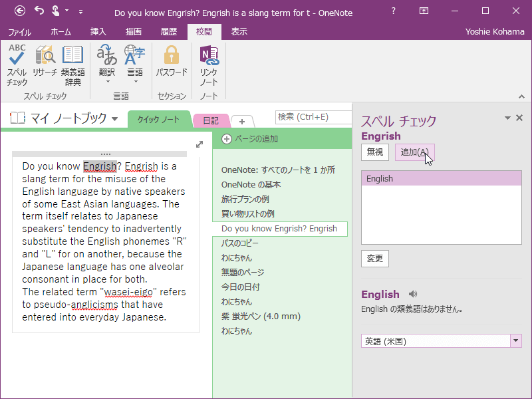The width and height of the screenshot is (532, 399).
Task: Open the ファイル tab
Action: click(x=20, y=32)
